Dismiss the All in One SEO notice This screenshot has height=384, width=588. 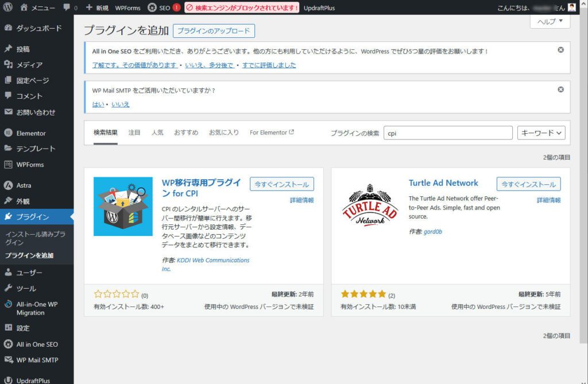click(560, 50)
